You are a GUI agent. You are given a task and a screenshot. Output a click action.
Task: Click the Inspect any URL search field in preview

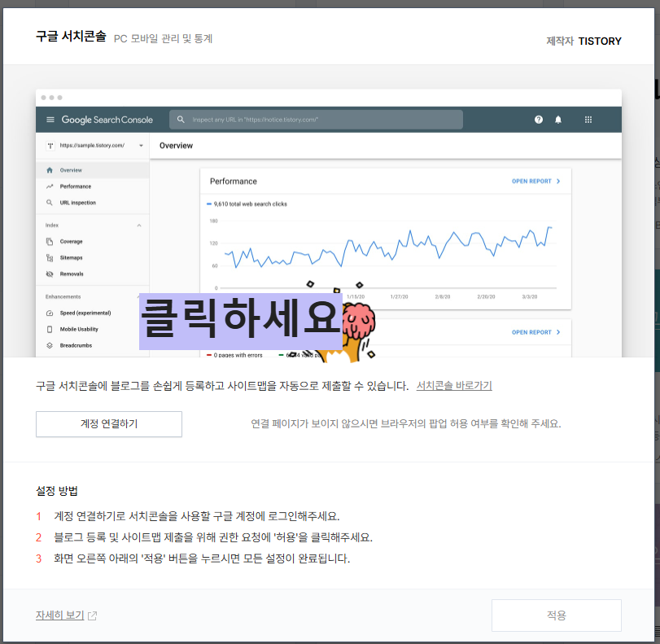316,120
